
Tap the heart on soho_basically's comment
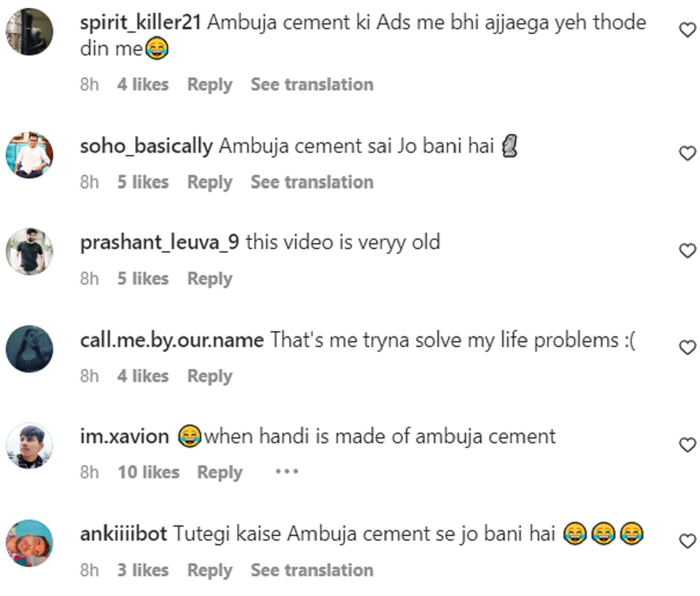688,153
